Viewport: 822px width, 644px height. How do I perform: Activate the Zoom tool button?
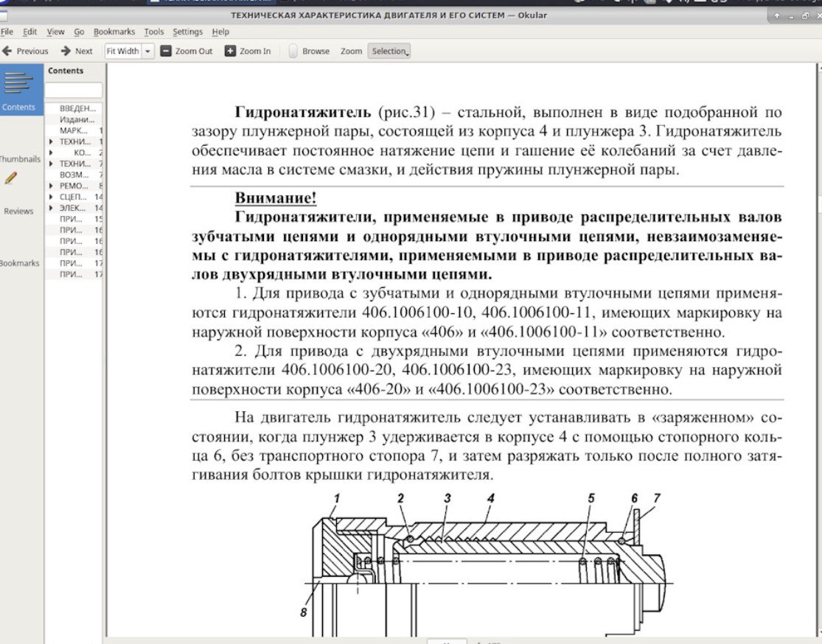click(x=351, y=51)
